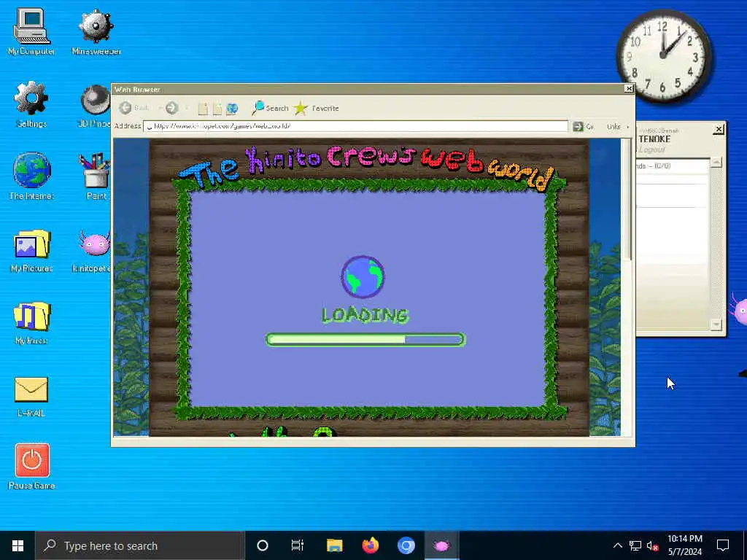Launch Firefox from taskbar
The height and width of the screenshot is (560, 747).
coord(370,545)
